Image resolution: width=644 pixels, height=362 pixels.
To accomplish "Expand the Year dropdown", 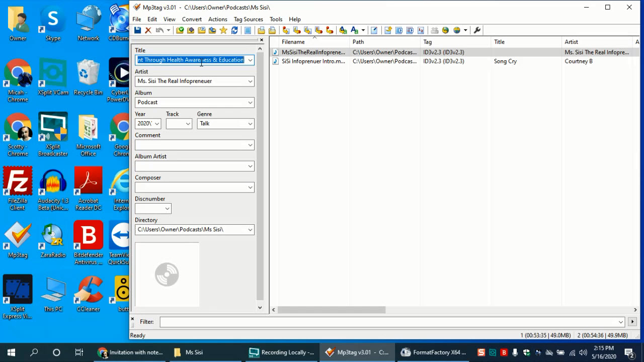I will [157, 124].
